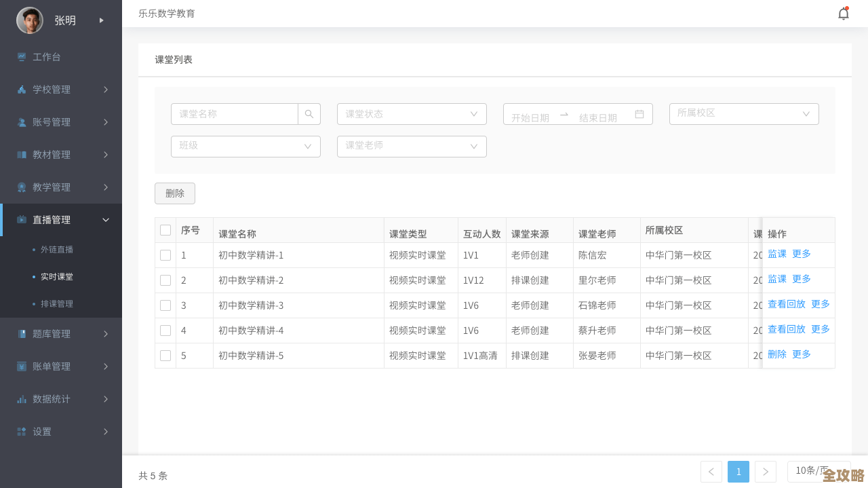
Task: Click the search magnifier beside 课堂名称 field
Action: coord(309,113)
